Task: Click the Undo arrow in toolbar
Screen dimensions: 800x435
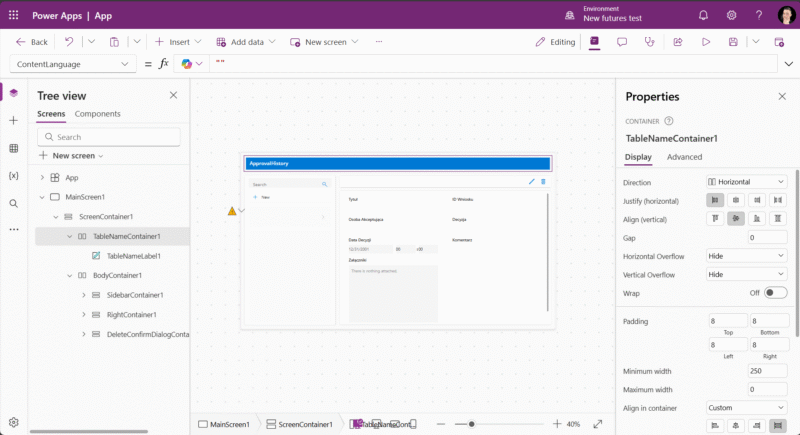Action: [x=69, y=42]
